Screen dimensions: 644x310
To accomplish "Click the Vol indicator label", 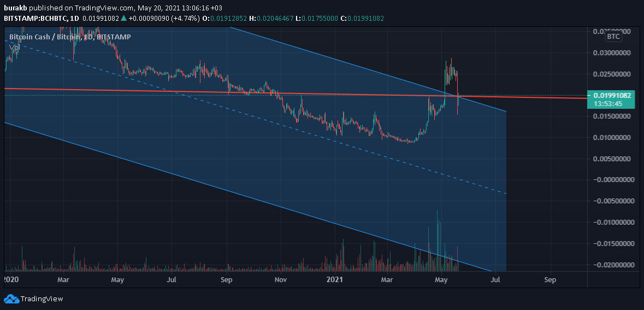I will 15,47.
